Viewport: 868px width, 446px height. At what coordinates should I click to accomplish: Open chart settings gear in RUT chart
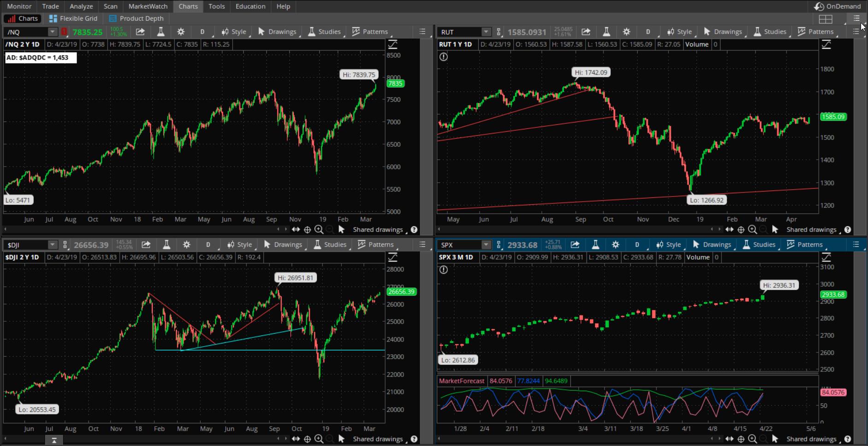pos(626,32)
